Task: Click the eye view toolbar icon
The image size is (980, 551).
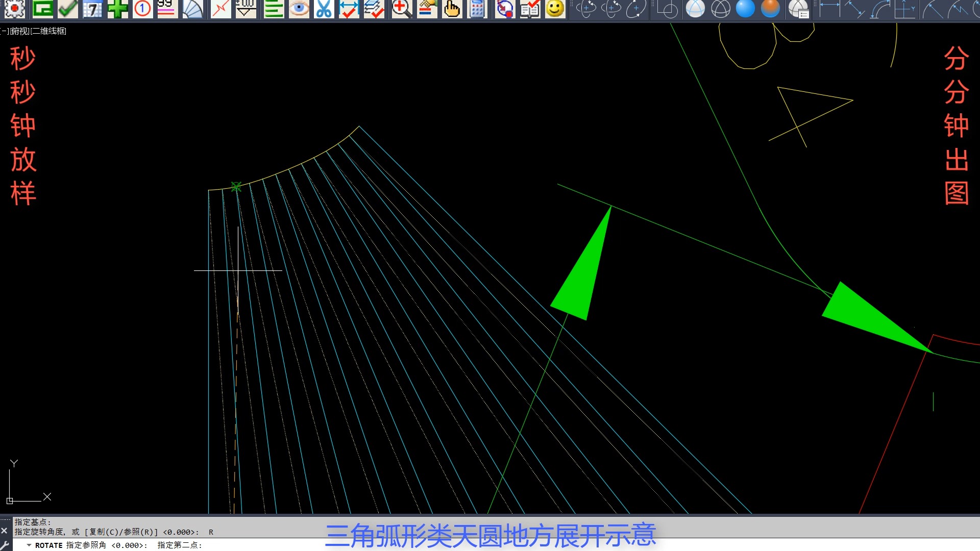Action: tap(299, 9)
